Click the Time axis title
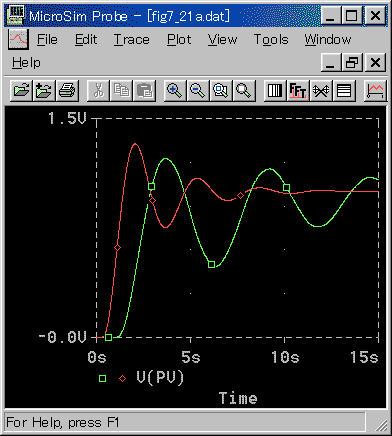The image size is (392, 436). 238,398
